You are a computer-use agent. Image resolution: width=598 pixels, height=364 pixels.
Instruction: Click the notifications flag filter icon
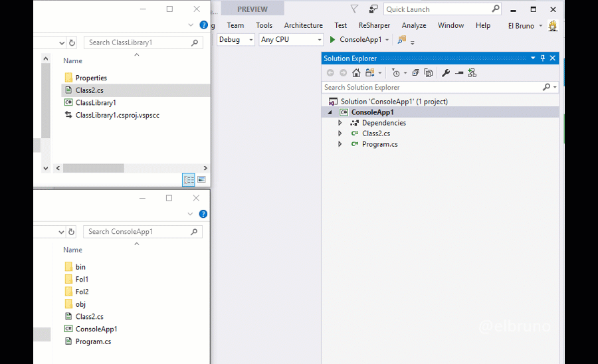[x=354, y=9]
